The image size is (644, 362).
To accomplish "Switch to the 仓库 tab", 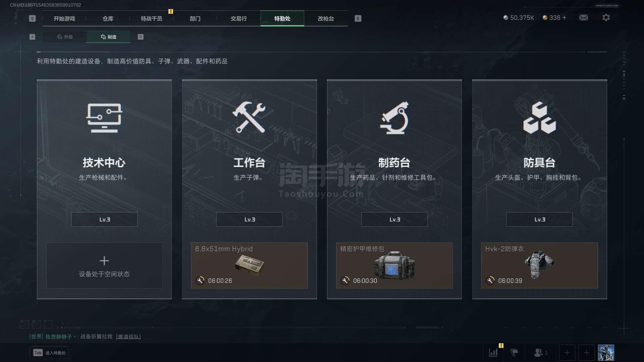I will 108,18.
